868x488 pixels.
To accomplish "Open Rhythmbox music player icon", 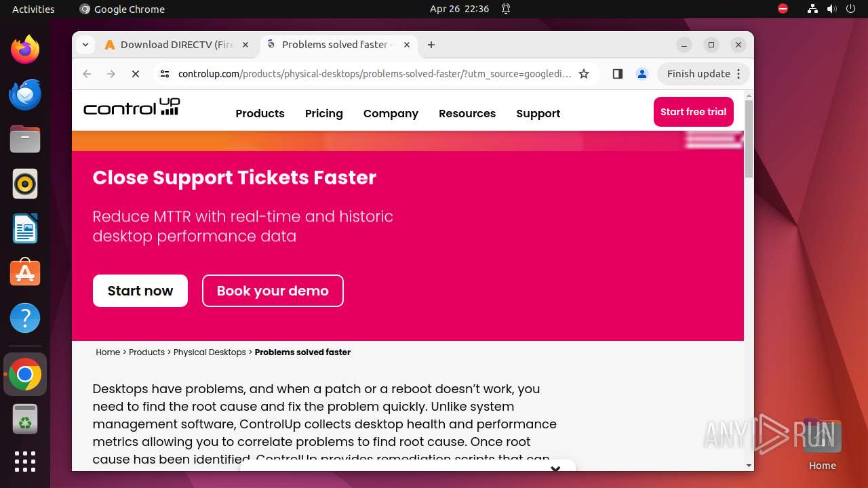I will 25,184.
